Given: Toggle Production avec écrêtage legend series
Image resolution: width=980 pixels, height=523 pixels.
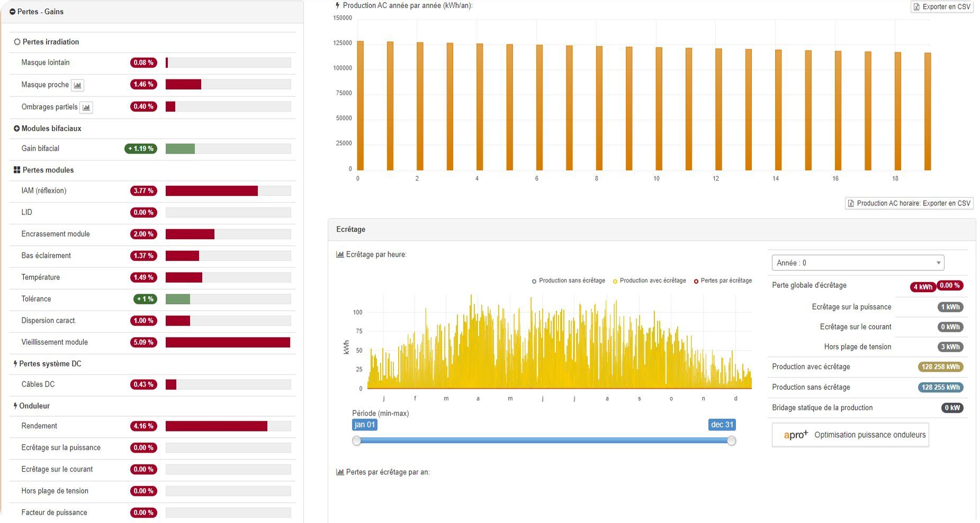Looking at the screenshot, I should point(649,281).
